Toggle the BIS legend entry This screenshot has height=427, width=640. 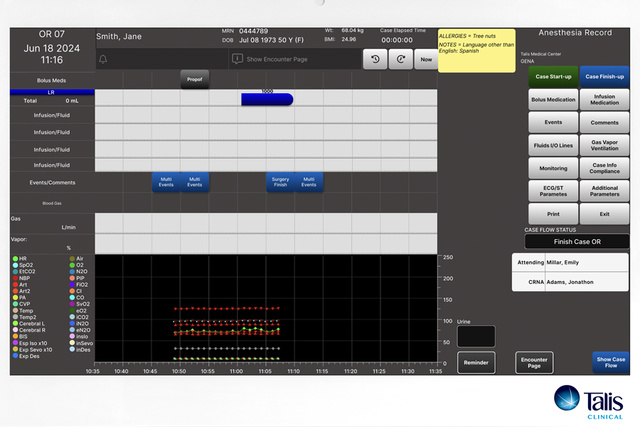click(x=20, y=337)
